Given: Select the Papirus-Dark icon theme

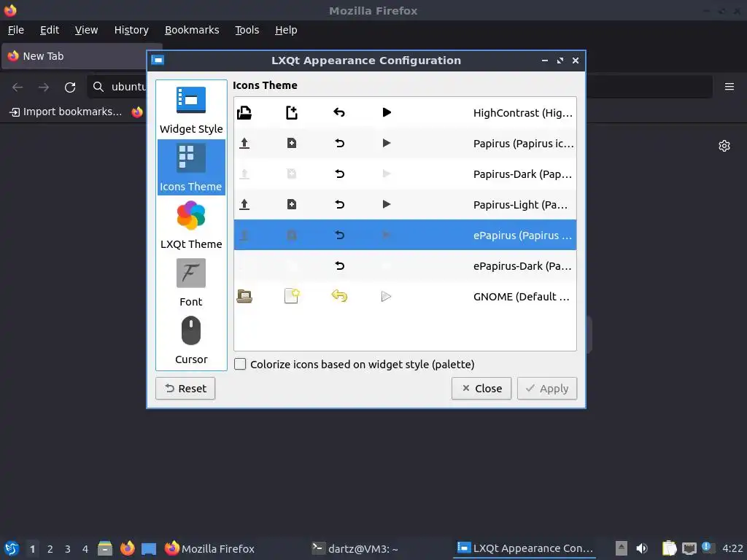Looking at the screenshot, I should coord(405,174).
